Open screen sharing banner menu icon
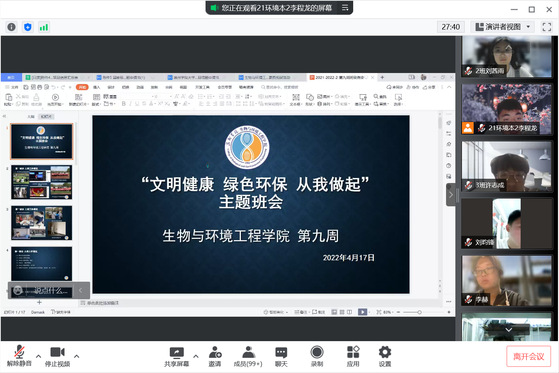 coord(345,7)
